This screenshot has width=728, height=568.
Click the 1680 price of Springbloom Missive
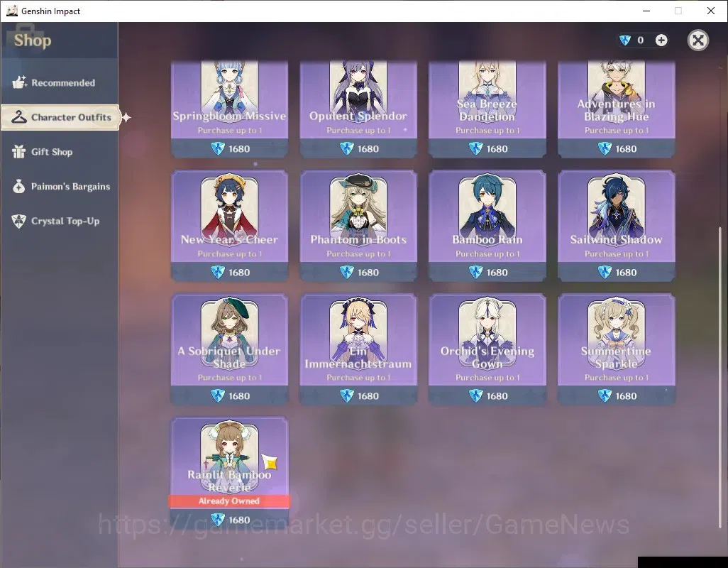pos(239,149)
